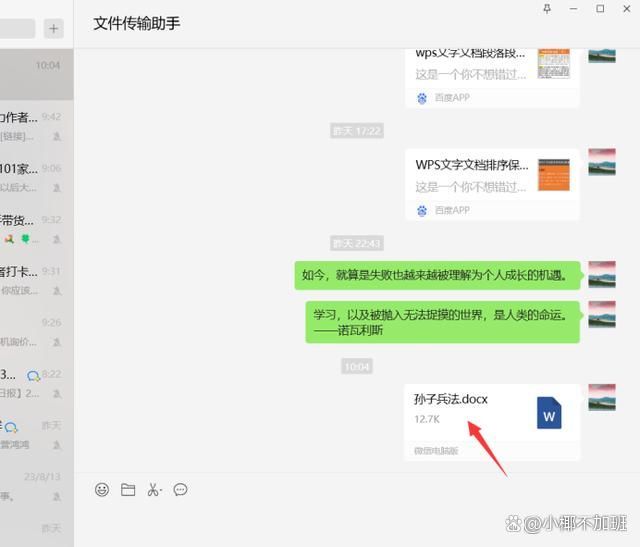Click 微信电脑版 source label on file card
This screenshot has height=547, width=640.
(436, 451)
